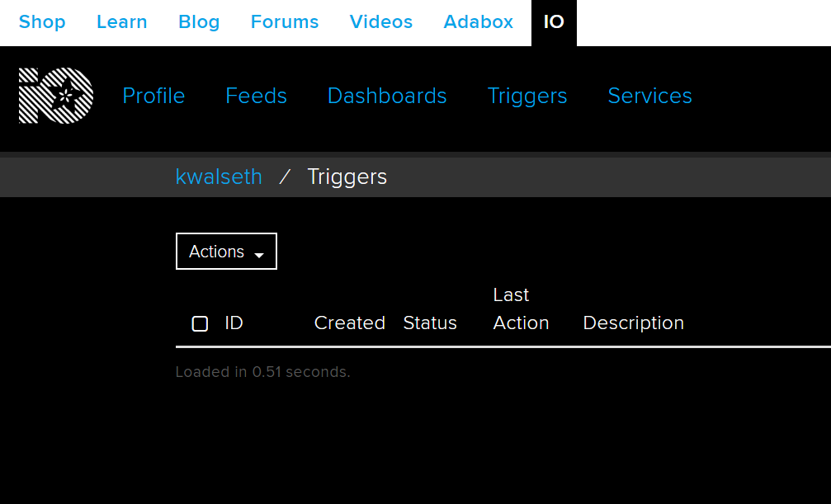Open the Videos section
Screen dimensions: 831x504
tap(380, 22)
